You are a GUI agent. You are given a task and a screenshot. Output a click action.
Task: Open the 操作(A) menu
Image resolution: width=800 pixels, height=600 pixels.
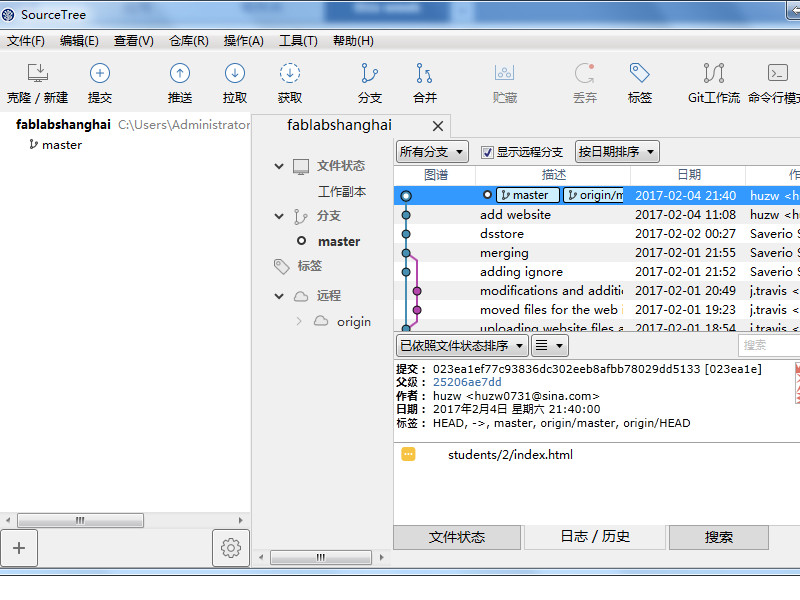[x=243, y=41]
